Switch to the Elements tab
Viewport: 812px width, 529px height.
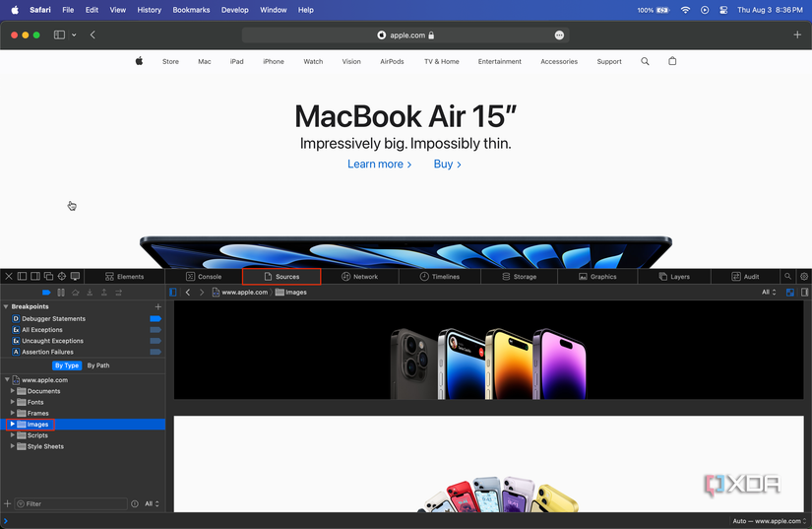[124, 276]
